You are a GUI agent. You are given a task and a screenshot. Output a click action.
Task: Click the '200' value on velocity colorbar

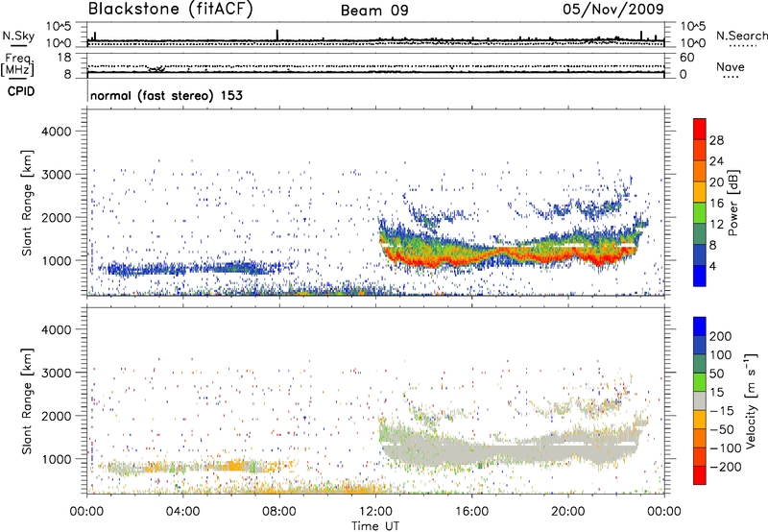[721, 336]
